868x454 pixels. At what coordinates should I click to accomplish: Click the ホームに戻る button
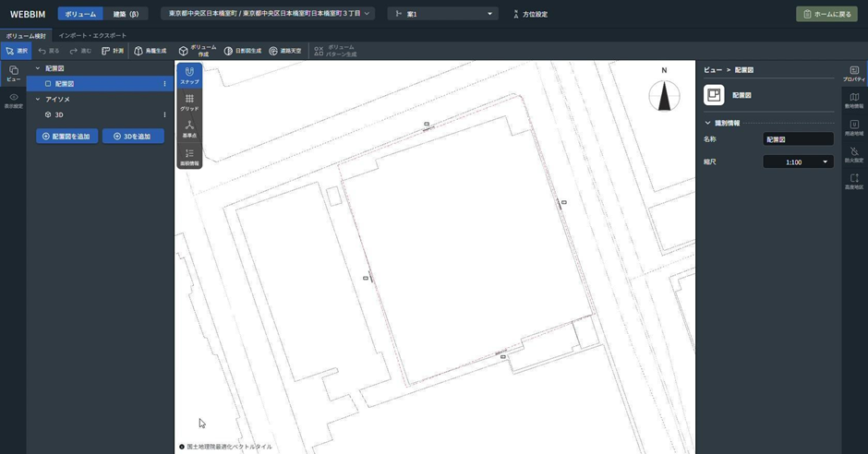click(826, 14)
